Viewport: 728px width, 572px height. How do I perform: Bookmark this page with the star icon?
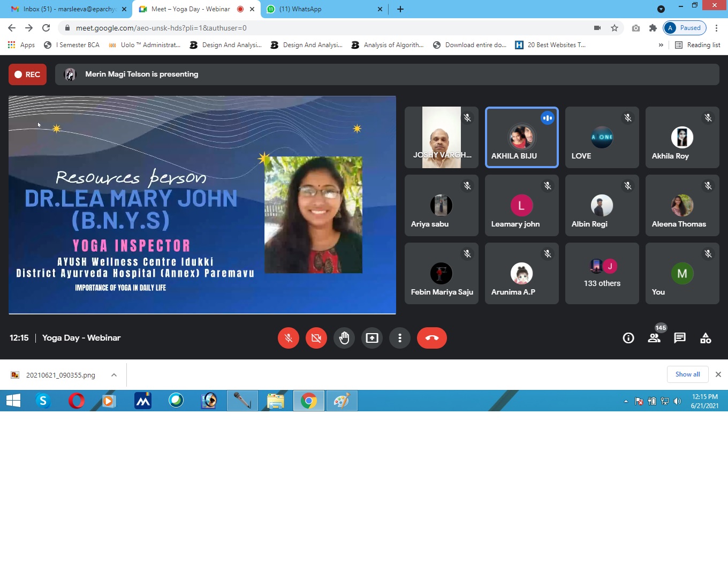pyautogui.click(x=615, y=28)
